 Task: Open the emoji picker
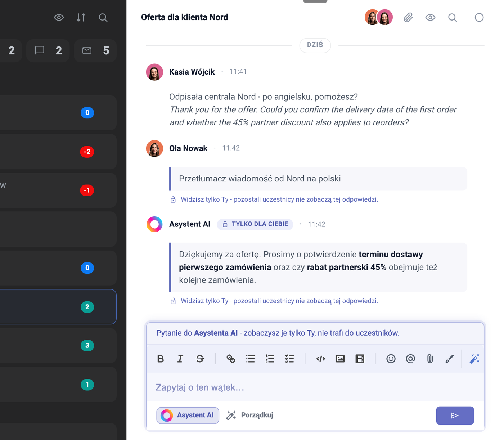tap(391, 359)
